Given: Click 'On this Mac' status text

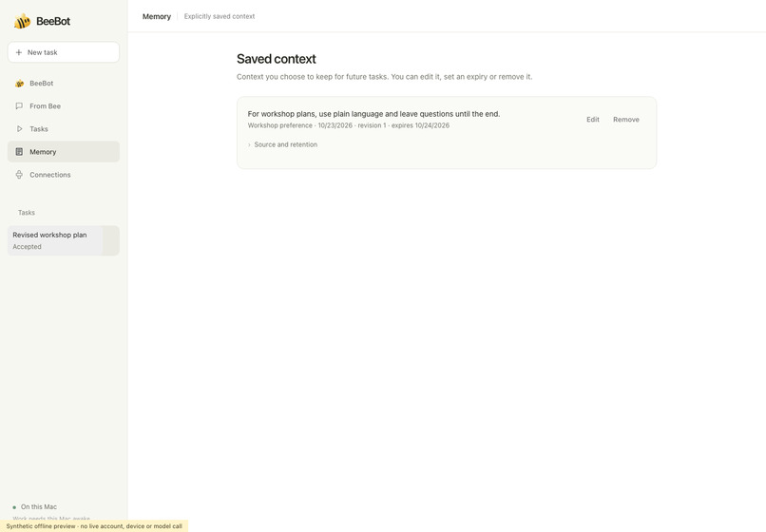Looking at the screenshot, I should click(39, 507).
